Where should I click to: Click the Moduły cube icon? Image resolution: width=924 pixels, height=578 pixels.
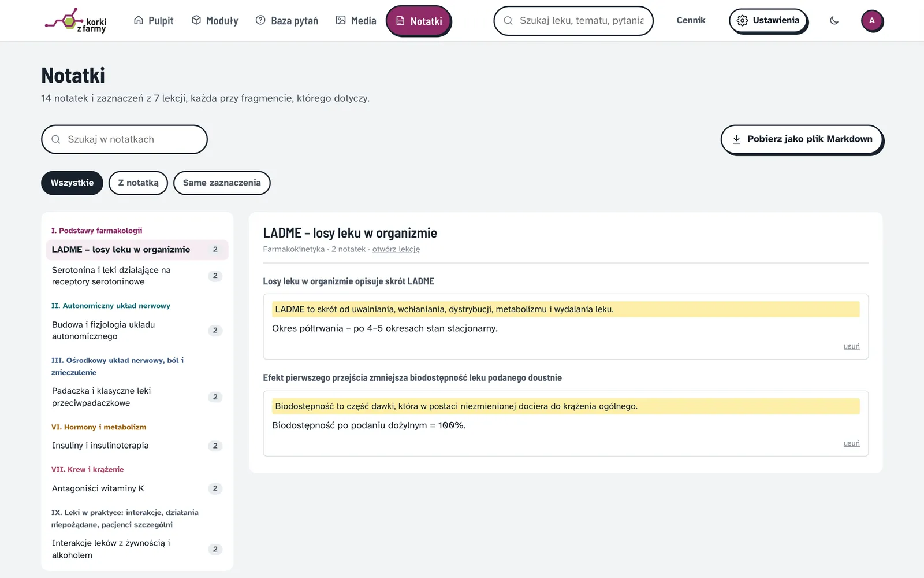click(x=196, y=20)
